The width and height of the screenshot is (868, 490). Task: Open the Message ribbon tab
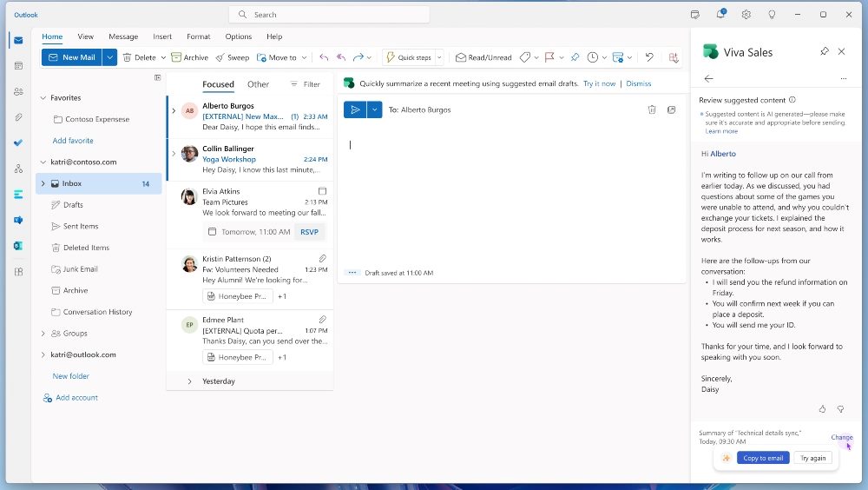pyautogui.click(x=123, y=36)
